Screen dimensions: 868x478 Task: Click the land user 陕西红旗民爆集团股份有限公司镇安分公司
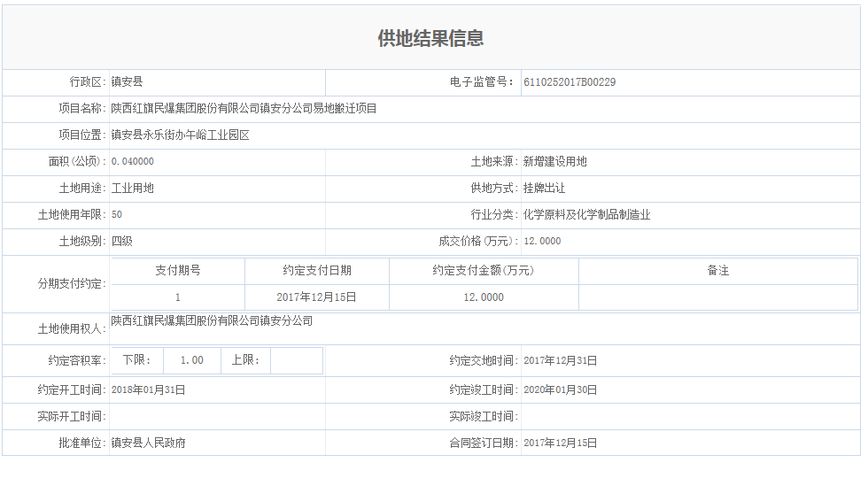(x=212, y=320)
